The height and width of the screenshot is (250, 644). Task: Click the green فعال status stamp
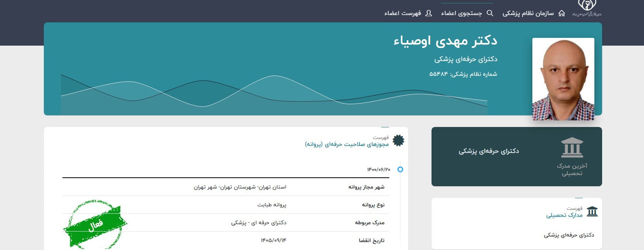pyautogui.click(x=95, y=224)
